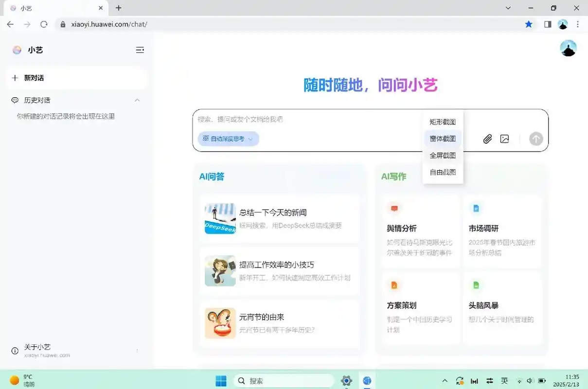Click DeepSeek news thumbnail image
Viewport: 588px width, 389px height.
[220, 218]
